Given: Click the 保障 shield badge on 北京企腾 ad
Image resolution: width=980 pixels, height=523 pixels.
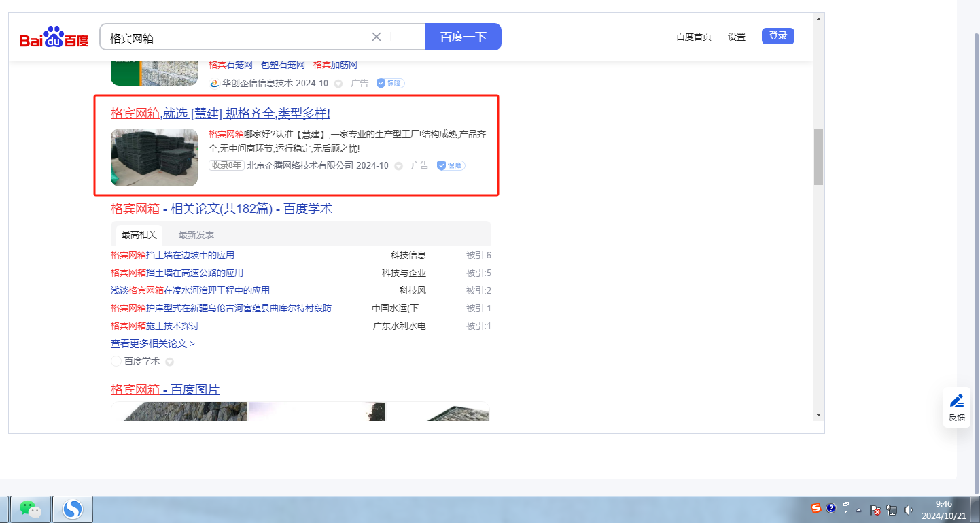Looking at the screenshot, I should [451, 165].
